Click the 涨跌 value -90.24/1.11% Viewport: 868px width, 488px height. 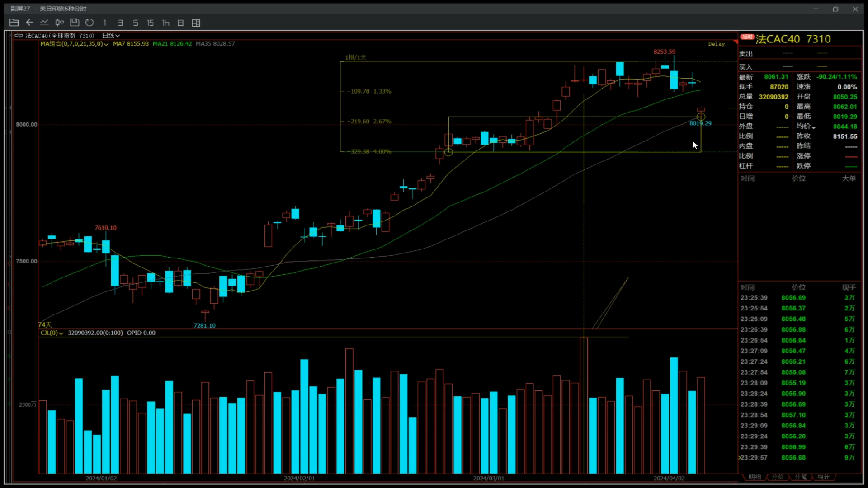836,77
